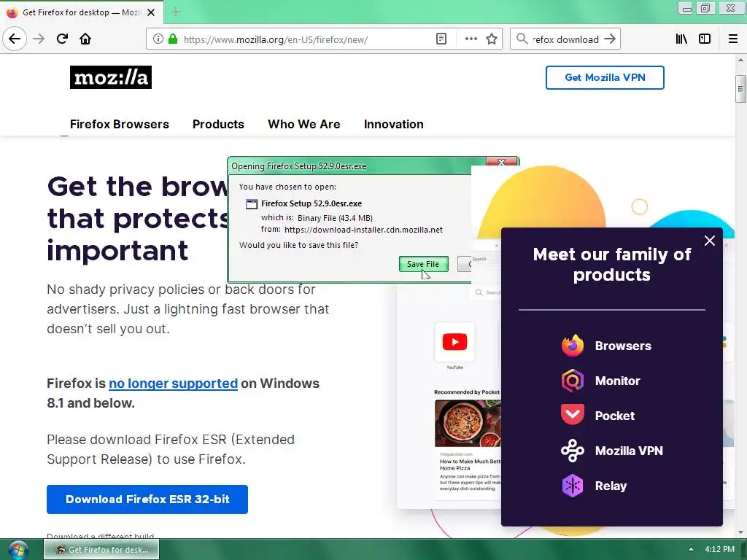Open Firefox Browsers nav menu
Viewport: 747px width, 560px height.
pyautogui.click(x=119, y=124)
